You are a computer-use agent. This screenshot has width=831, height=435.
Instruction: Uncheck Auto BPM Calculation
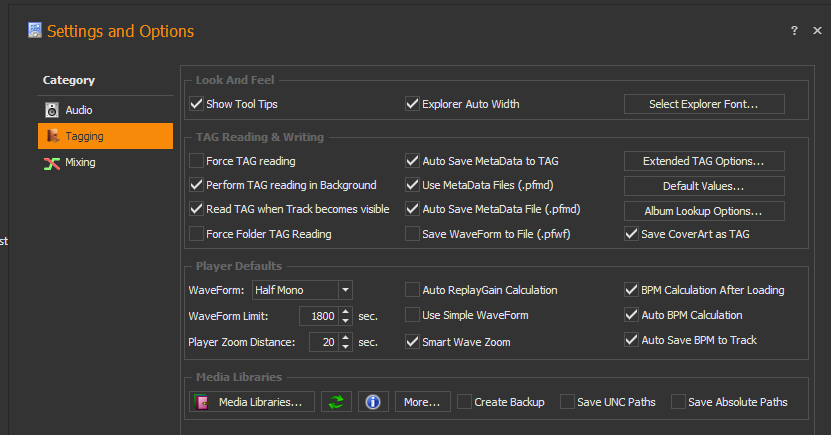(x=631, y=315)
